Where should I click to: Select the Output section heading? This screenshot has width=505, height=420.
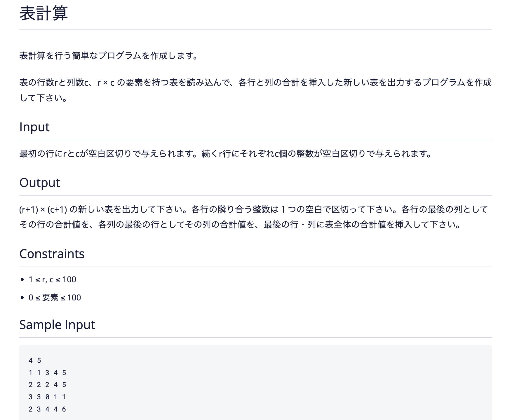pos(39,183)
